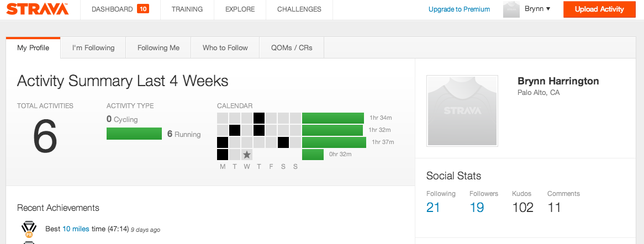Go to the Challenges page
This screenshot has width=644, height=244.
(x=299, y=9)
